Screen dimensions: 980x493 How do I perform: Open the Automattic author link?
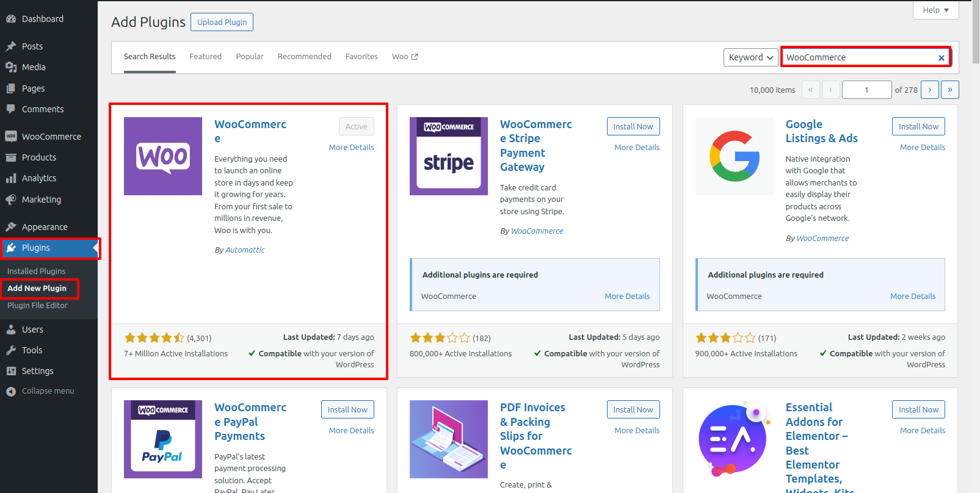[x=245, y=250]
